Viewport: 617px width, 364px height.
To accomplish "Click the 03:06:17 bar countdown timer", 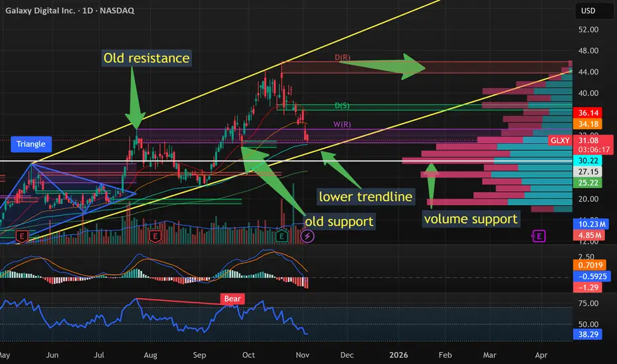I will [593, 150].
